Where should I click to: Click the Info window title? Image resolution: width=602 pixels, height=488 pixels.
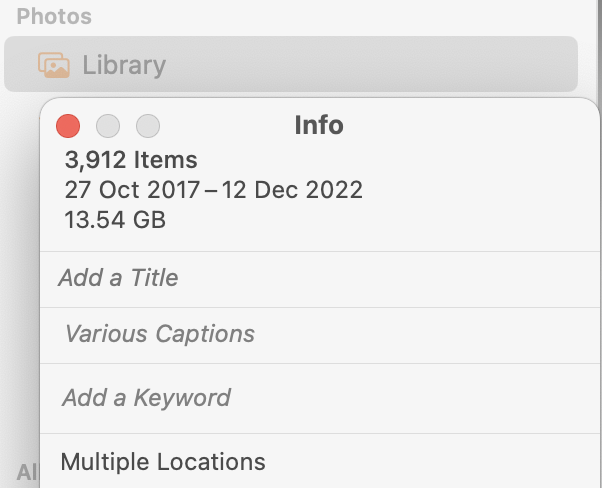coord(319,125)
